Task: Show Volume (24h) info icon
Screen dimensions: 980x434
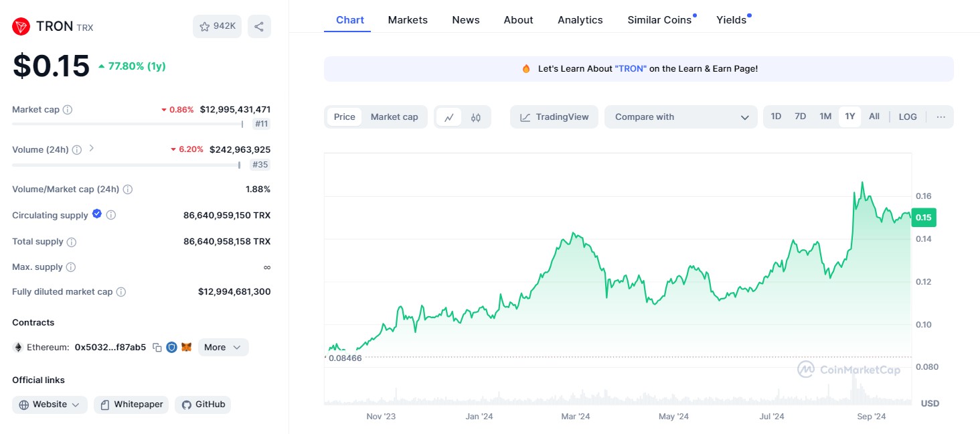Action: coord(77,149)
